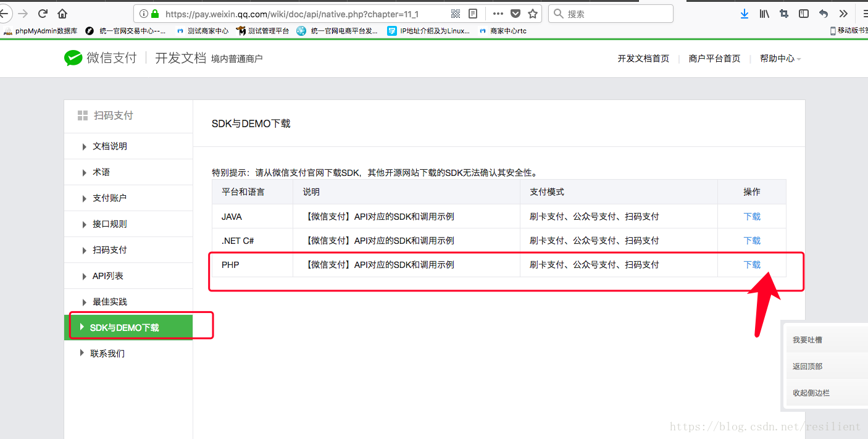Open 移动版书签 mobile bookmarks folder
Viewport: 868px width, 439px height.
[x=849, y=31]
